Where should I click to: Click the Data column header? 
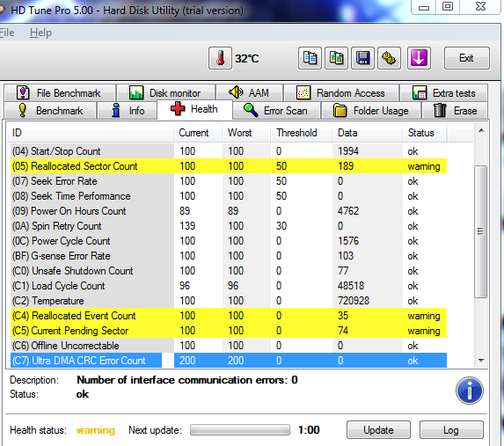coord(367,133)
